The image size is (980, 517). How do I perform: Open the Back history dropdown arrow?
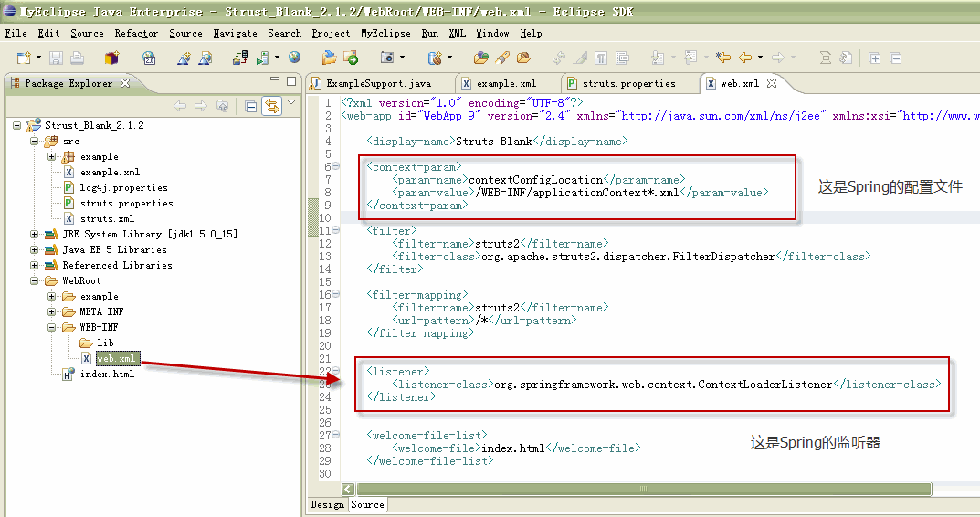point(760,58)
